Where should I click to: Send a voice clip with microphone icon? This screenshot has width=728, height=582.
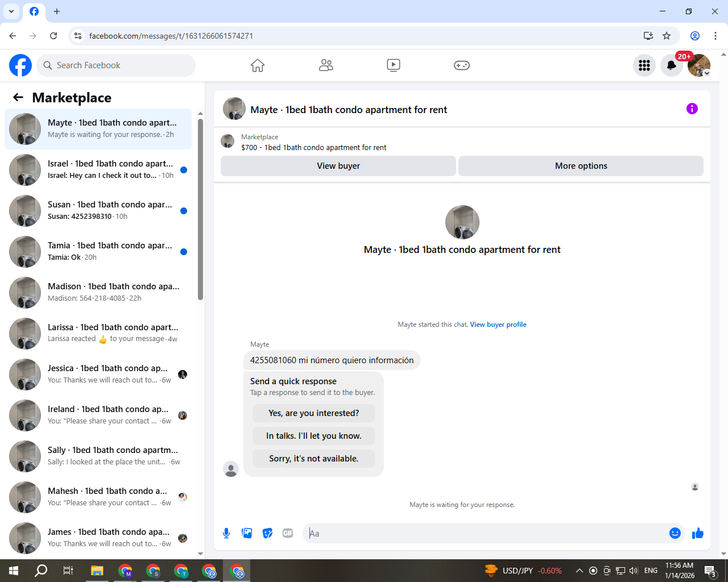(x=226, y=533)
